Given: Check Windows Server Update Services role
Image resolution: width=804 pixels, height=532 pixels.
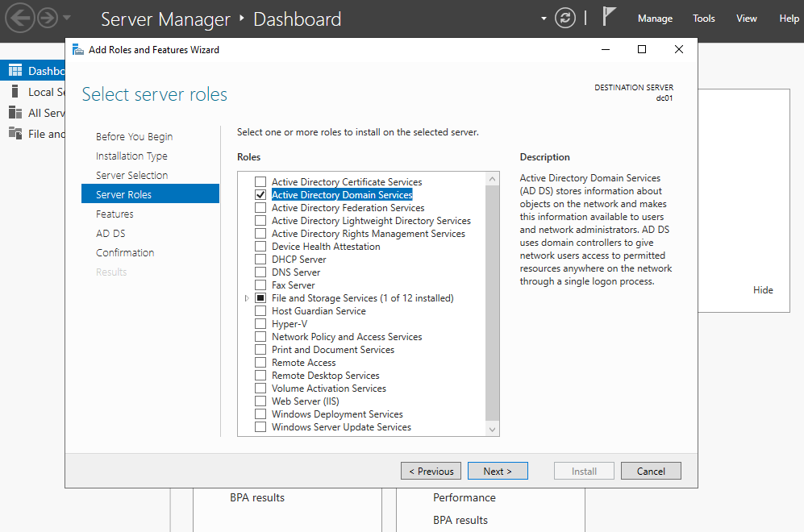Looking at the screenshot, I should coord(260,427).
